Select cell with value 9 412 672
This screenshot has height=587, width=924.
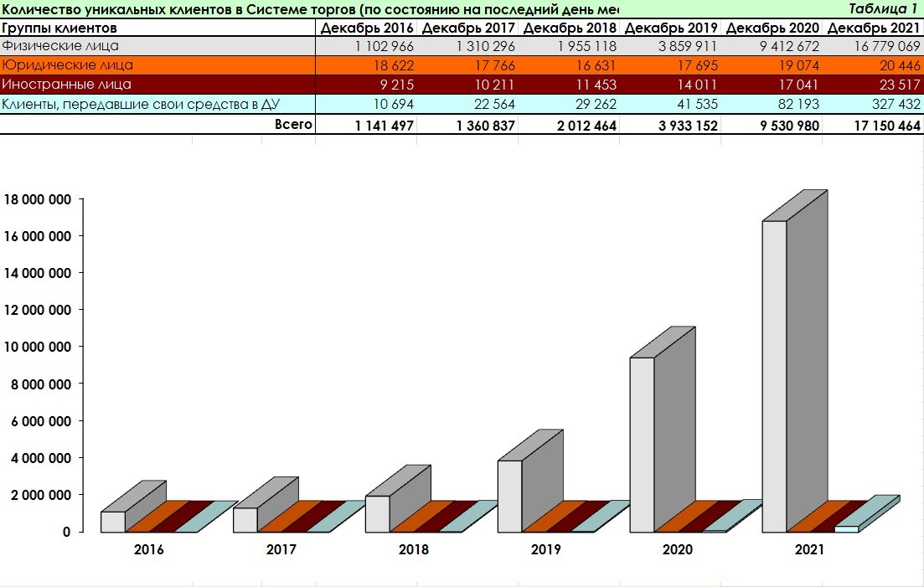tap(772, 46)
